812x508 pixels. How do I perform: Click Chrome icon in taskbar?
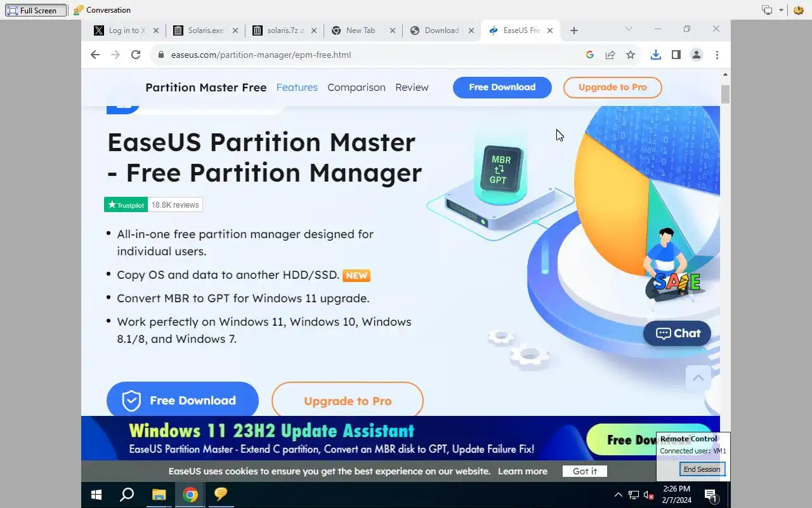tap(190, 495)
